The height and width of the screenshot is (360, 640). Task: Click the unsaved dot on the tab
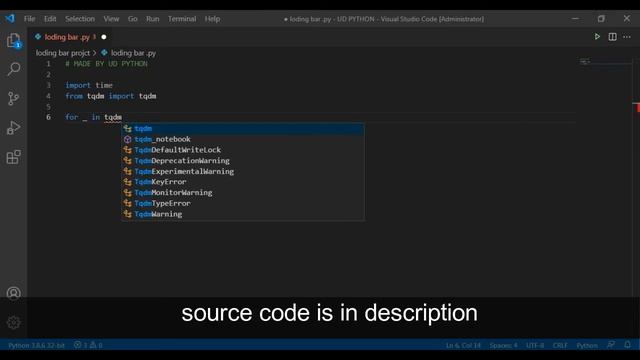(104, 37)
